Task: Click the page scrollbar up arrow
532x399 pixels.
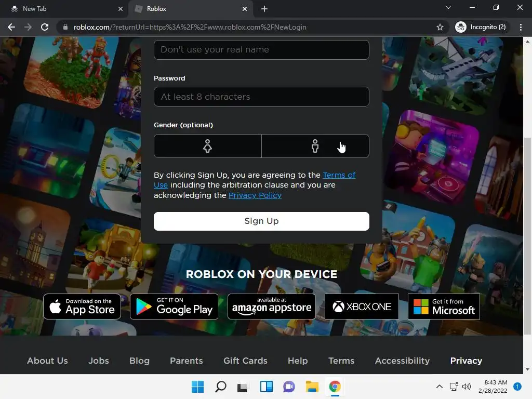Action: point(528,42)
